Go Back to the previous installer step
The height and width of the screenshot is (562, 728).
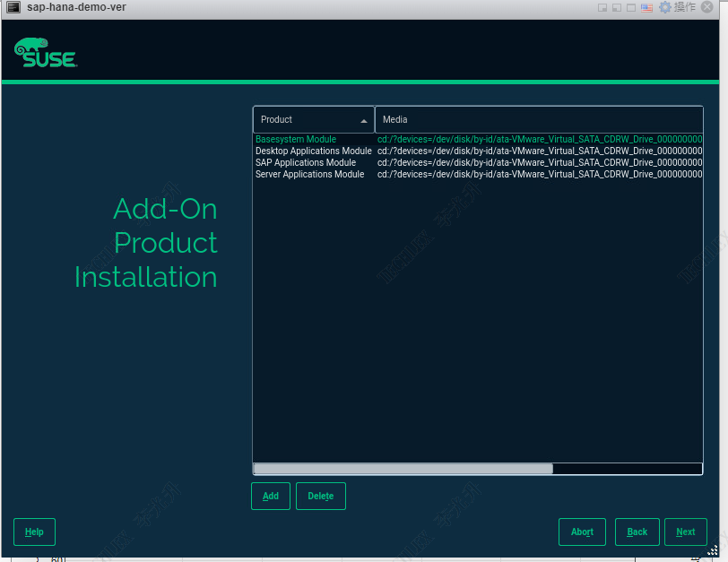[637, 532]
